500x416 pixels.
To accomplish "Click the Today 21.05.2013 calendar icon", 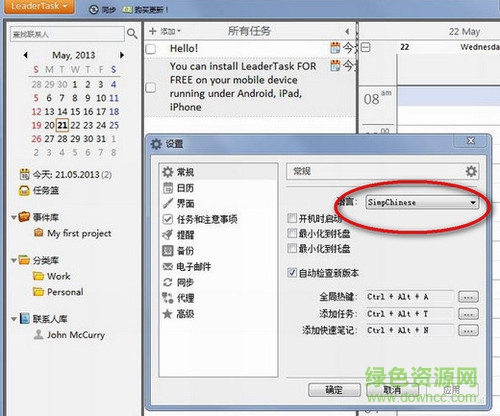I will (24, 174).
